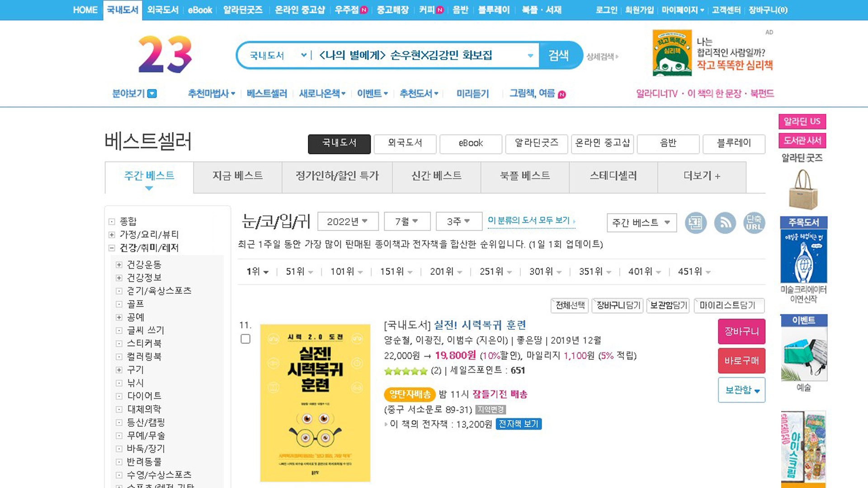This screenshot has width=868, height=488.
Task: Click the pink 장바구니 button
Action: pyautogui.click(x=741, y=331)
